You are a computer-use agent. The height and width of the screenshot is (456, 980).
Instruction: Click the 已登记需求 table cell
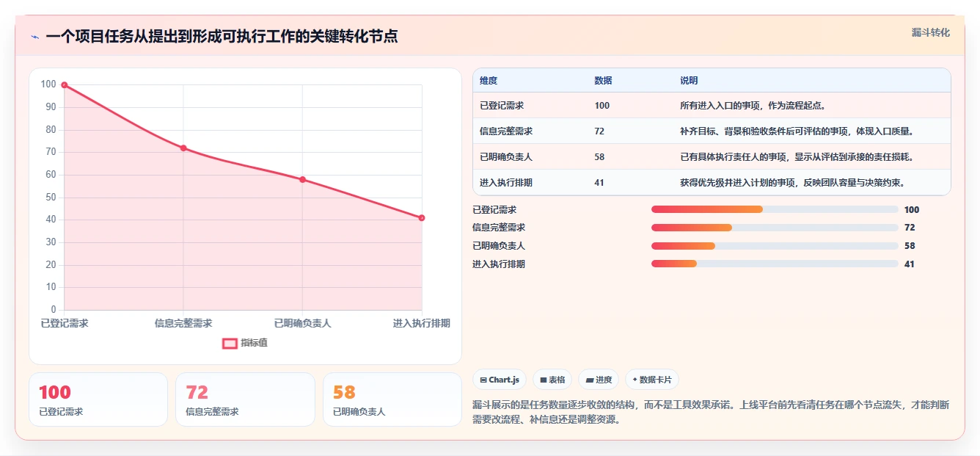tap(502, 106)
